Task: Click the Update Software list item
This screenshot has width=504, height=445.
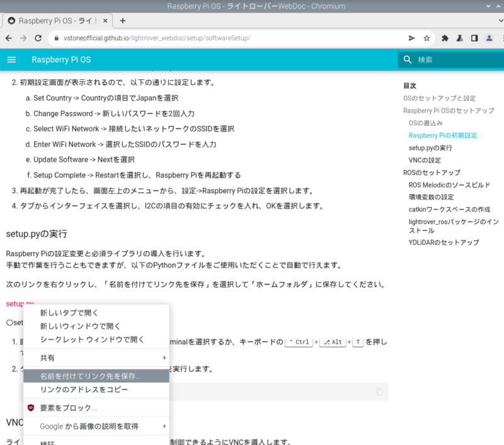Action: pos(84,160)
